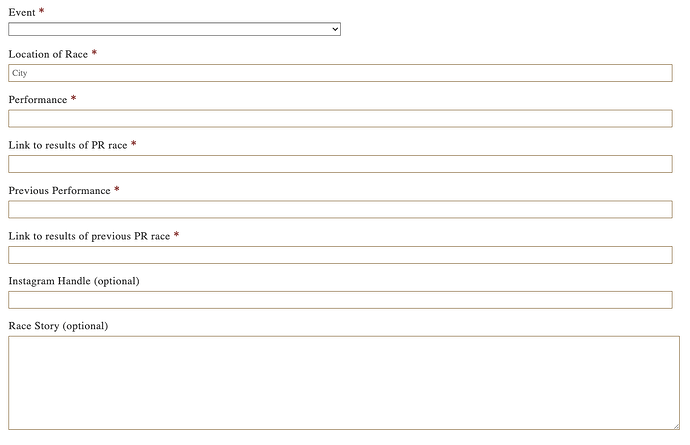This screenshot has height=445, width=690.
Task: Select the Performance input box
Action: (340, 118)
